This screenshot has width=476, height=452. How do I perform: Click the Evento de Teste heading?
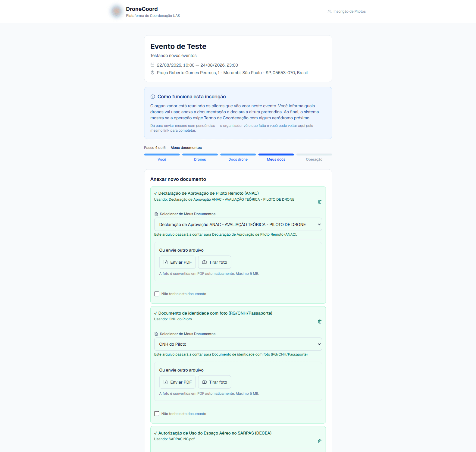[178, 46]
